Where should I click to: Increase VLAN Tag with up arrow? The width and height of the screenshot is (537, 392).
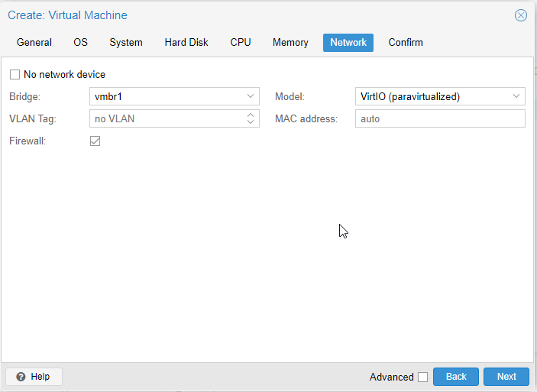pos(251,115)
